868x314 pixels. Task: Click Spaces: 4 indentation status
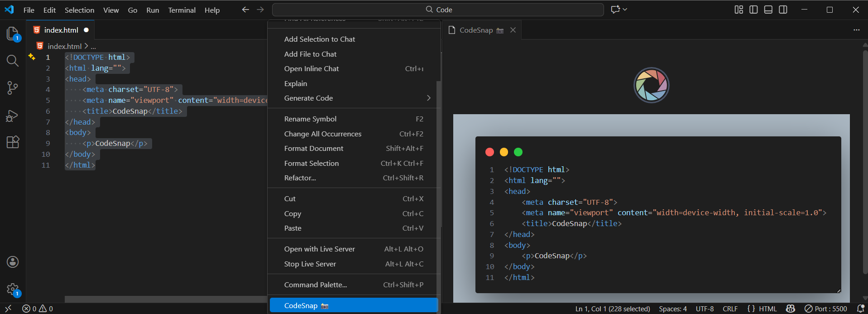672,309
